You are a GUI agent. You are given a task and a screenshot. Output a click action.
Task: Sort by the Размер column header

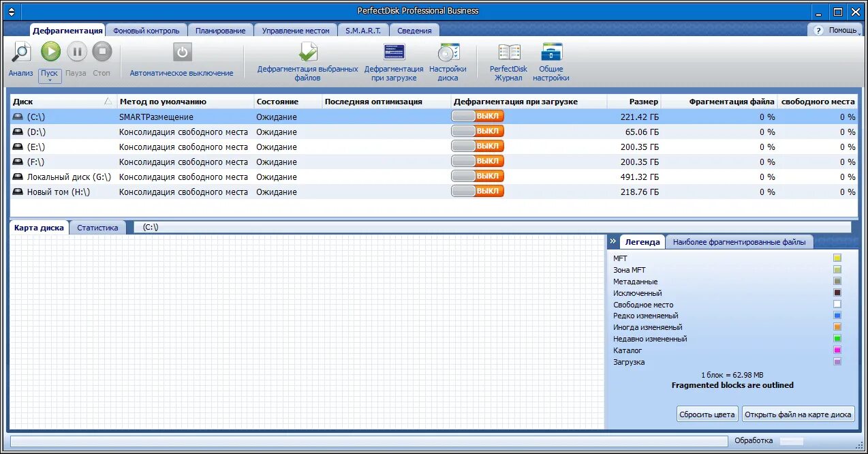[634, 102]
